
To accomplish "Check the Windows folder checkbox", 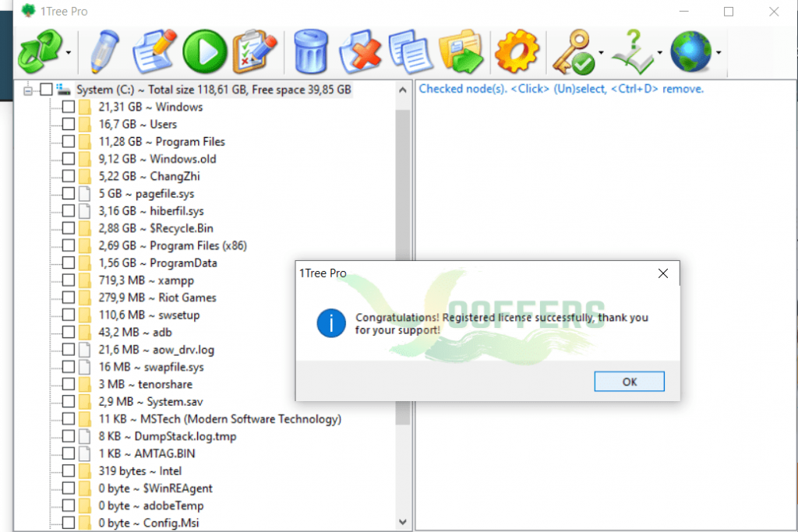I will point(69,107).
